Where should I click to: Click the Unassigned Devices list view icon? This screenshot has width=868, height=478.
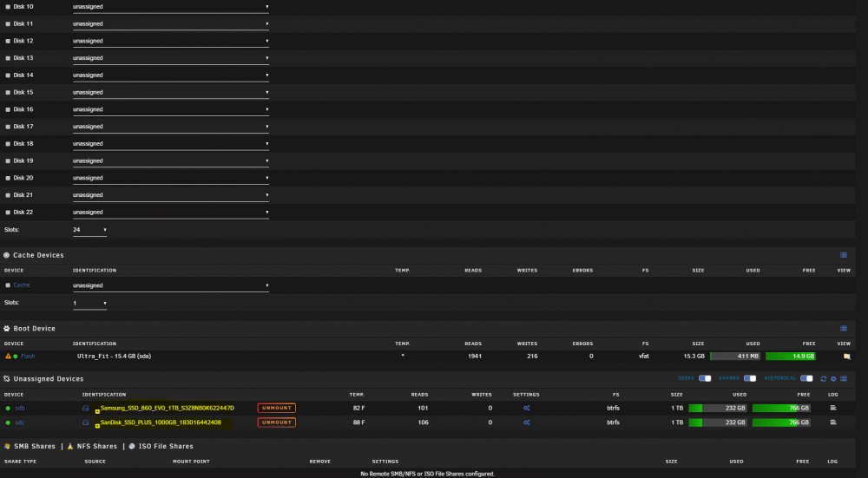point(843,379)
